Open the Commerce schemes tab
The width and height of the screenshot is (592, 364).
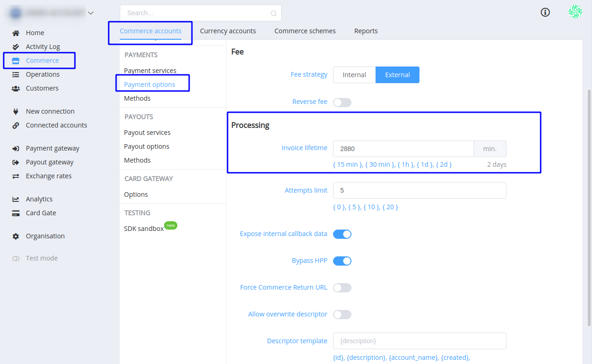point(305,31)
